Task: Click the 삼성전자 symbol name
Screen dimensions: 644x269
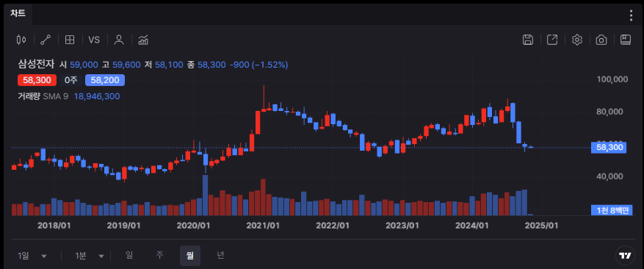Action: (x=36, y=65)
